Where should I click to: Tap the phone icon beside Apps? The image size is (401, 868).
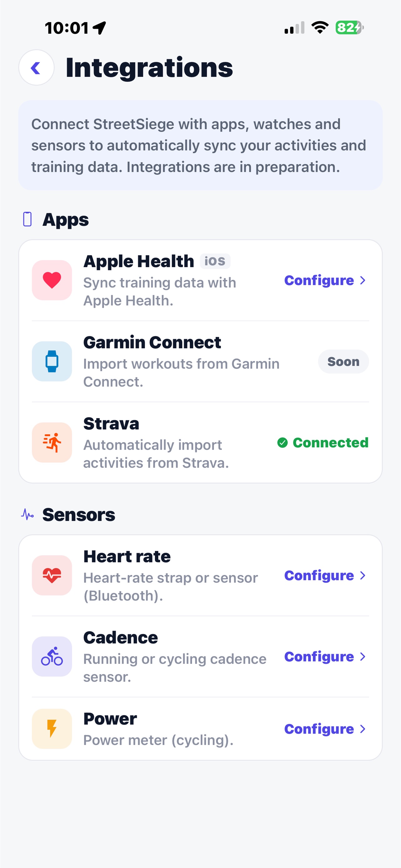coord(27,219)
